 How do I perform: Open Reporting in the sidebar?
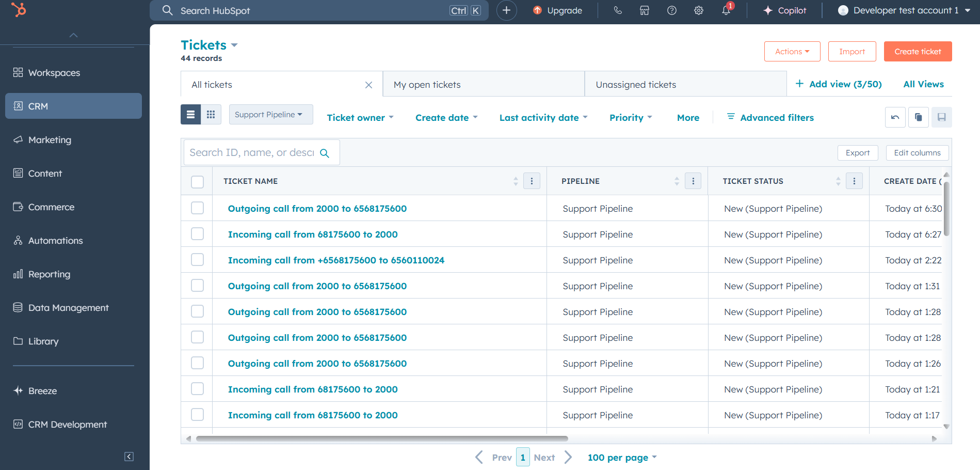coord(73,274)
